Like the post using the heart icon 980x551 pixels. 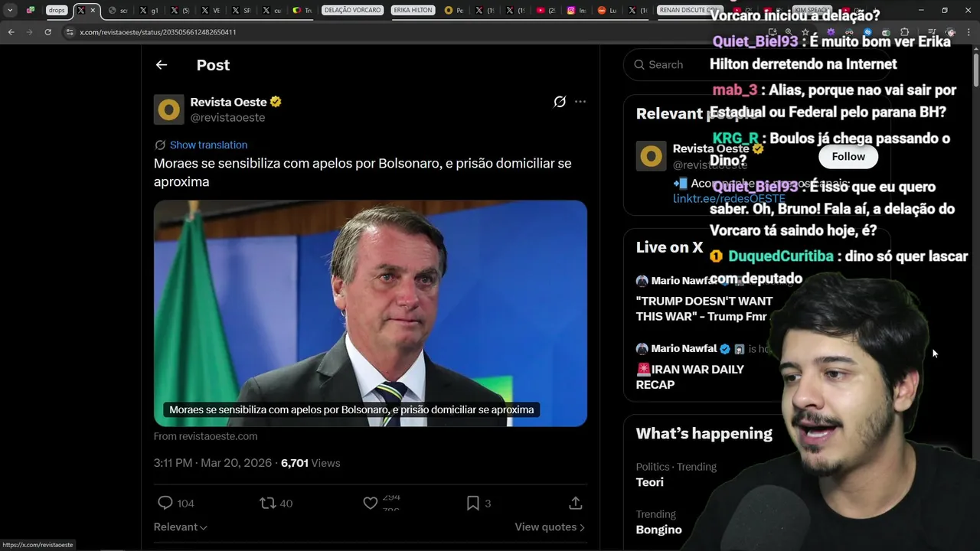[371, 503]
